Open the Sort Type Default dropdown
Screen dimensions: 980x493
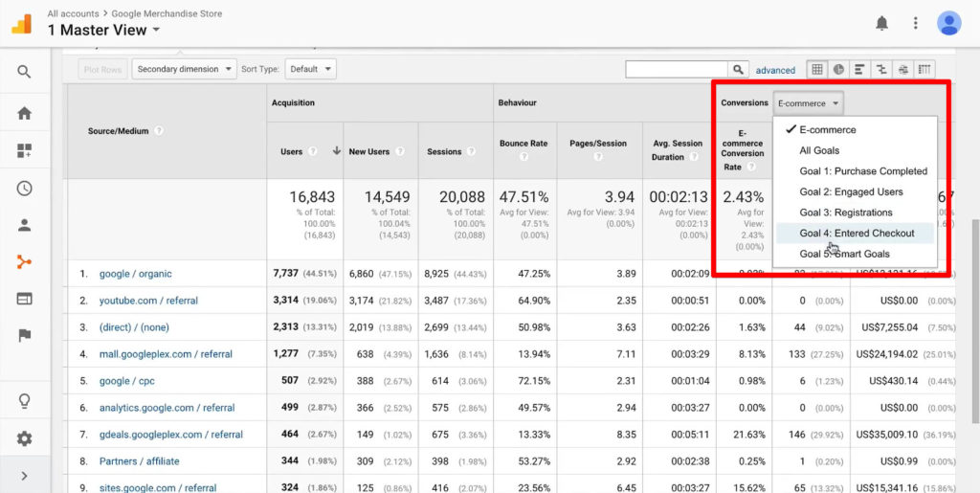311,69
